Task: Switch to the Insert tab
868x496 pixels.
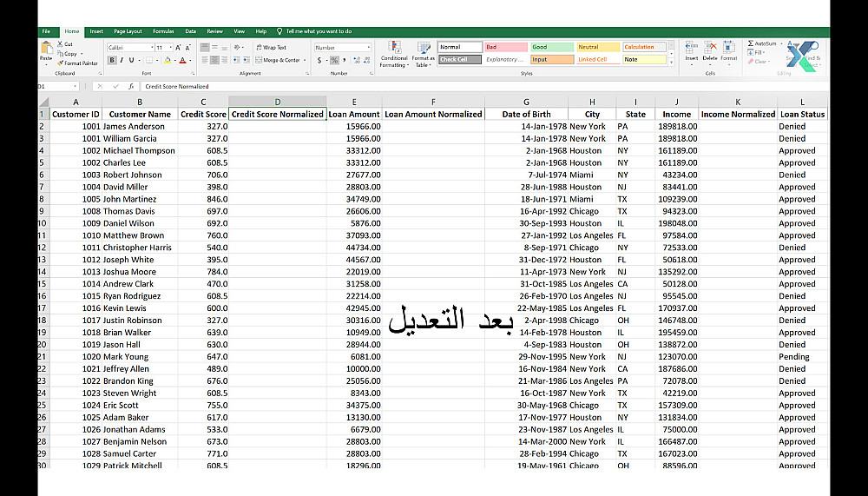Action: [96, 31]
